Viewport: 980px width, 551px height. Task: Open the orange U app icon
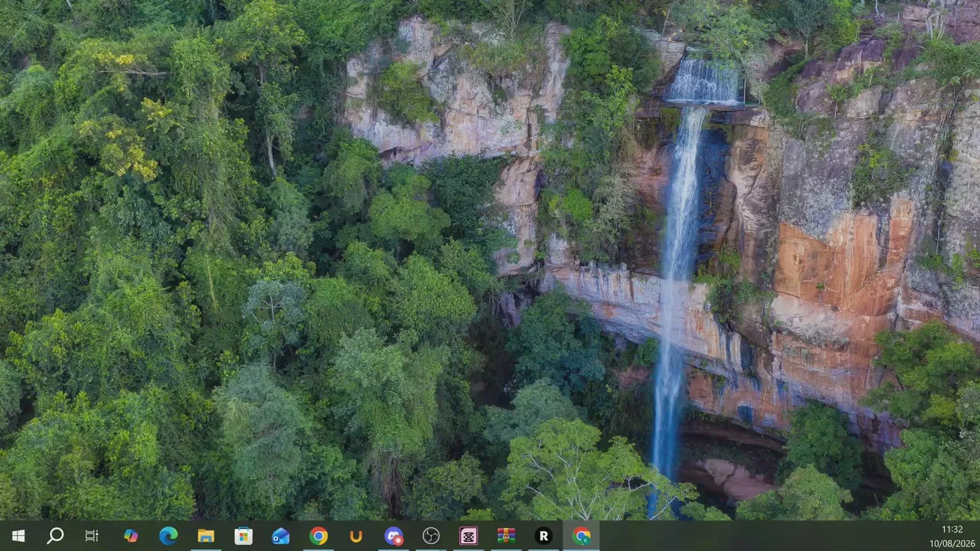[356, 536]
